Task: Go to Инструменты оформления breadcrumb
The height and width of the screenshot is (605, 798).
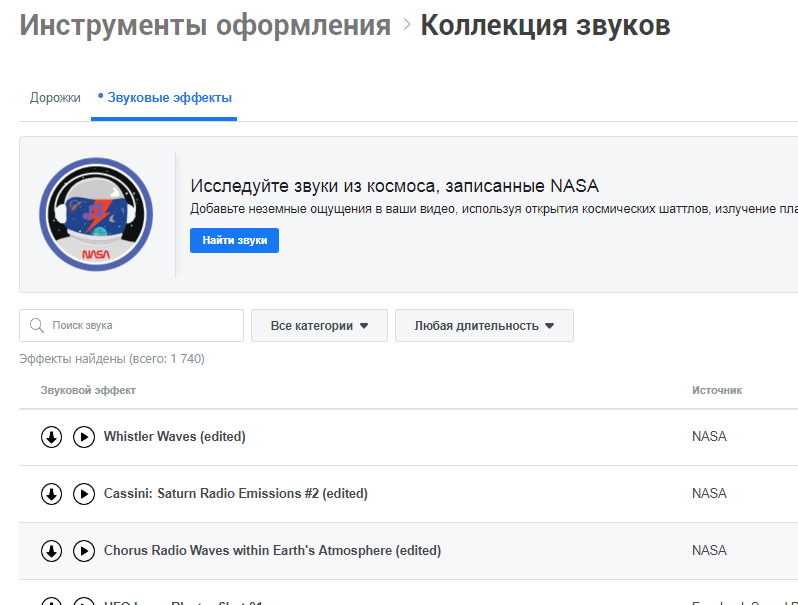Action: click(x=205, y=25)
